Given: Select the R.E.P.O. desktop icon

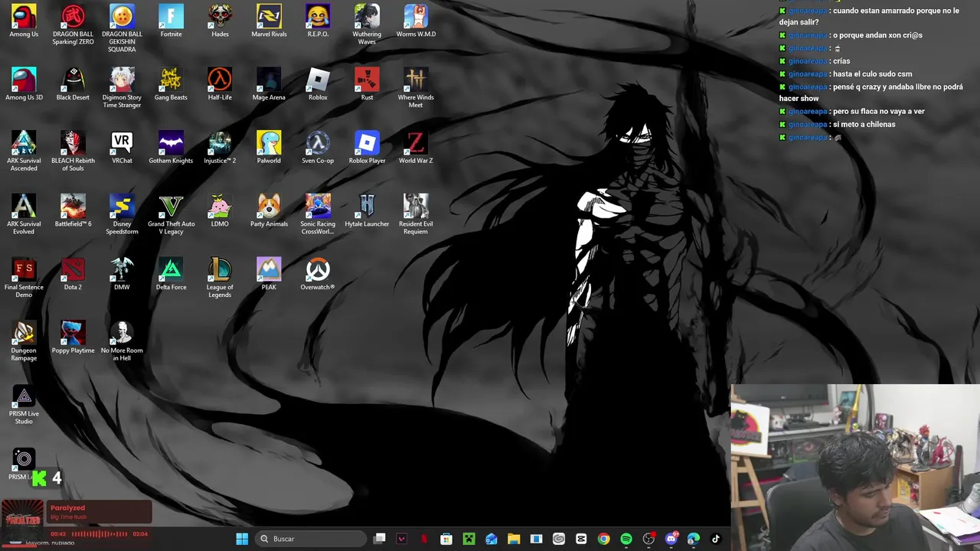Looking at the screenshot, I should pos(318,21).
